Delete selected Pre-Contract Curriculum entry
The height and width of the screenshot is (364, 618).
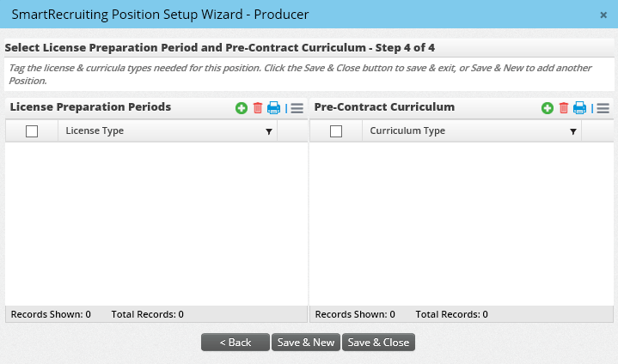coord(564,108)
